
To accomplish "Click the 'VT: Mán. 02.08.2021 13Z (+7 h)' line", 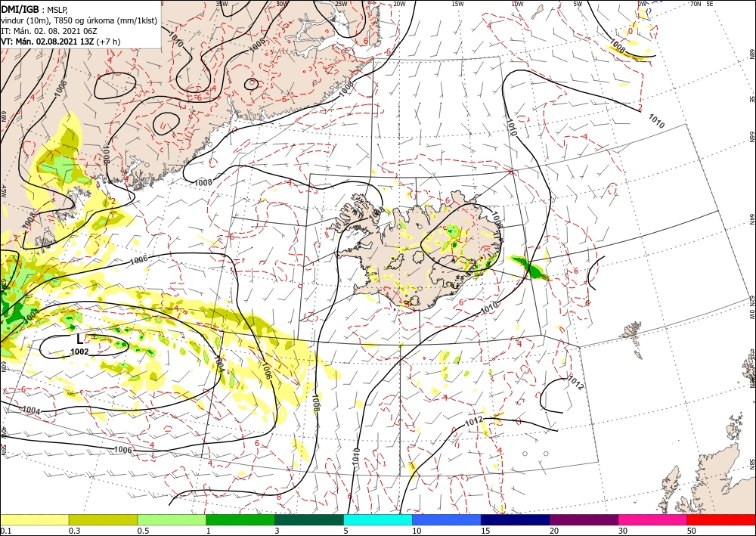I will click(60, 42).
